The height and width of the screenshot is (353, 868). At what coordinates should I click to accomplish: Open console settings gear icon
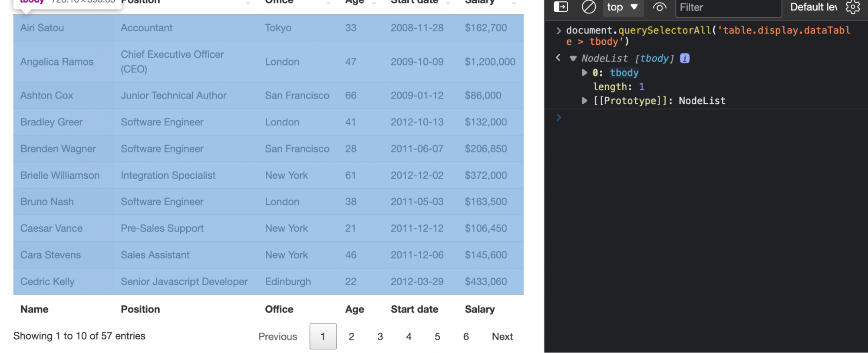853,7
